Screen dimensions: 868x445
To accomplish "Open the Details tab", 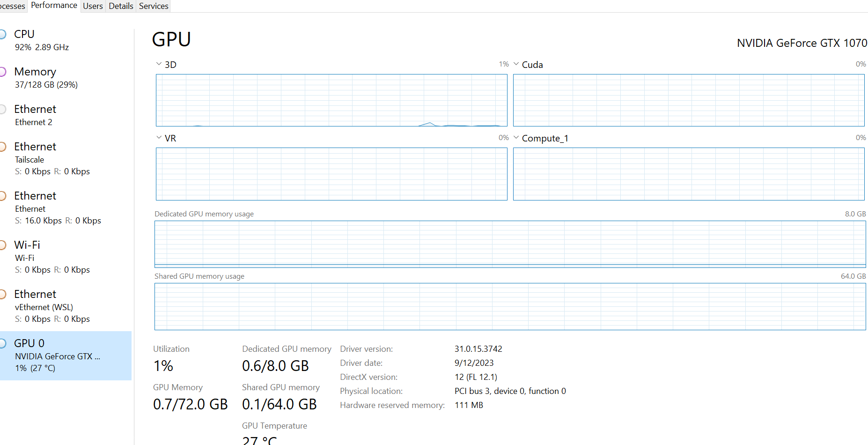I will [120, 6].
